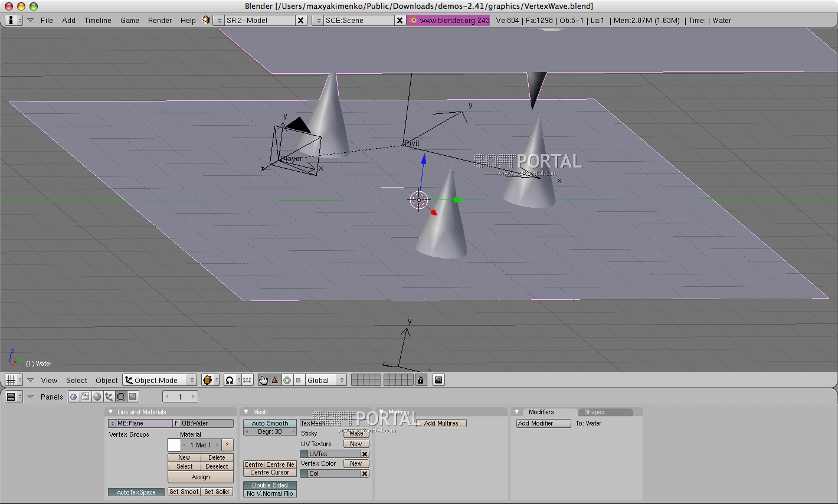Open the Shading sphere panel context
The image size is (838, 504).
coord(97,397)
